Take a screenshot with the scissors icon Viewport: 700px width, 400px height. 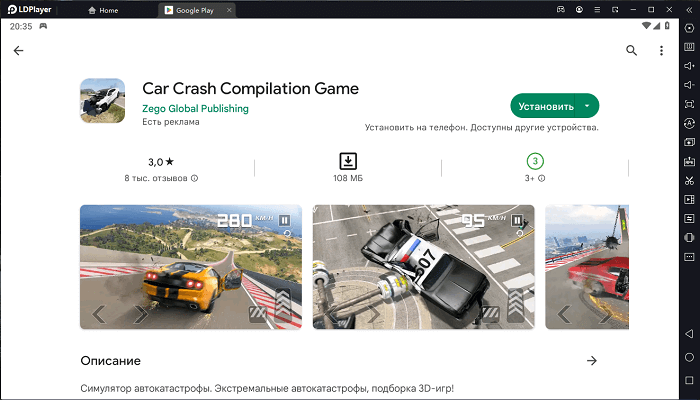[x=689, y=180]
